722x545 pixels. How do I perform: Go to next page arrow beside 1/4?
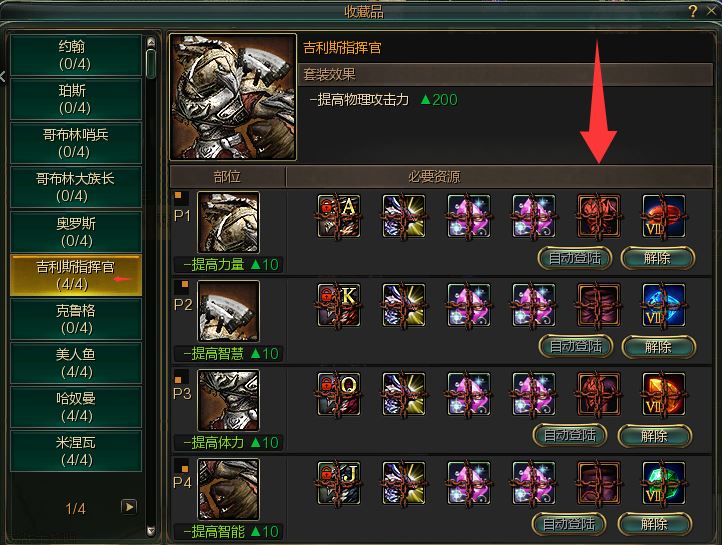tap(129, 507)
